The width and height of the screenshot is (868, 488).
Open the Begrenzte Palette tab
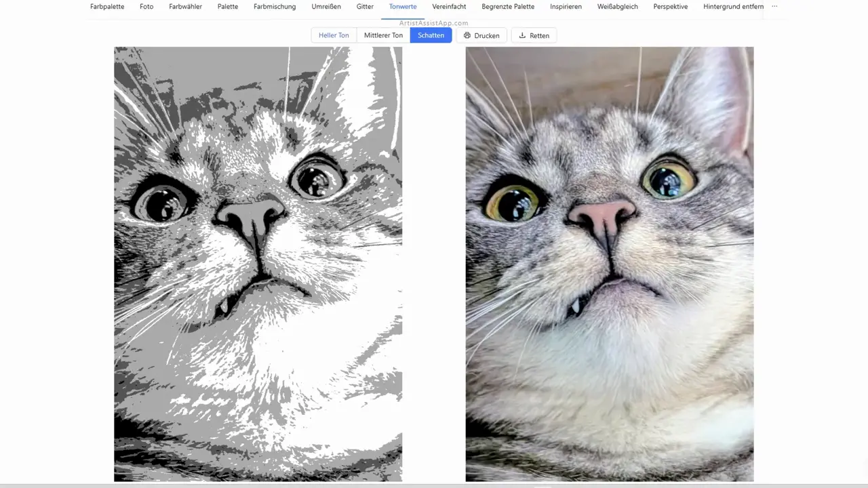[508, 7]
